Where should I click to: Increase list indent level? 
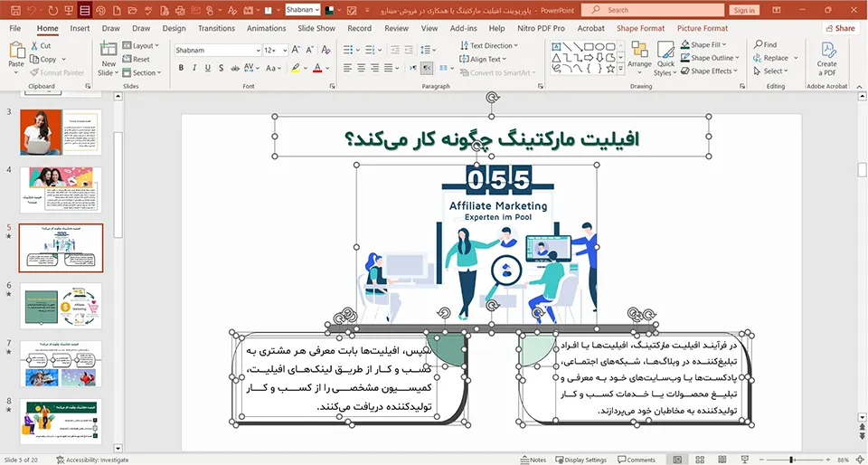coord(409,50)
